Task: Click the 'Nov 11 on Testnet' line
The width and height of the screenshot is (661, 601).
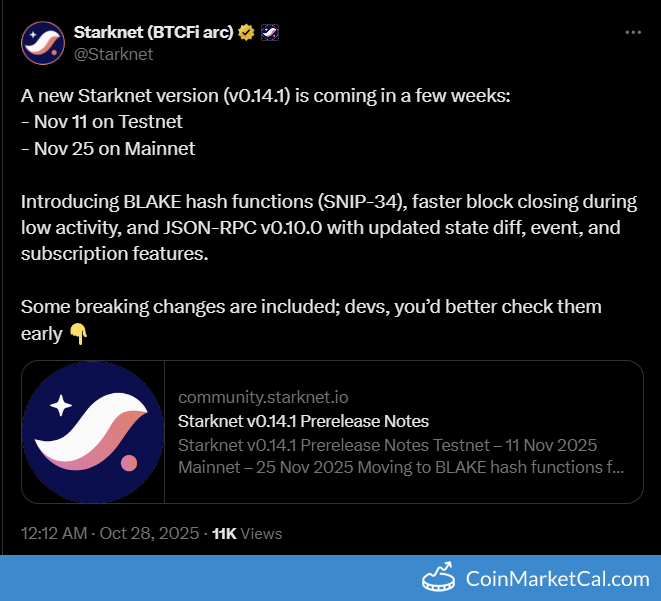Action: coord(101,122)
